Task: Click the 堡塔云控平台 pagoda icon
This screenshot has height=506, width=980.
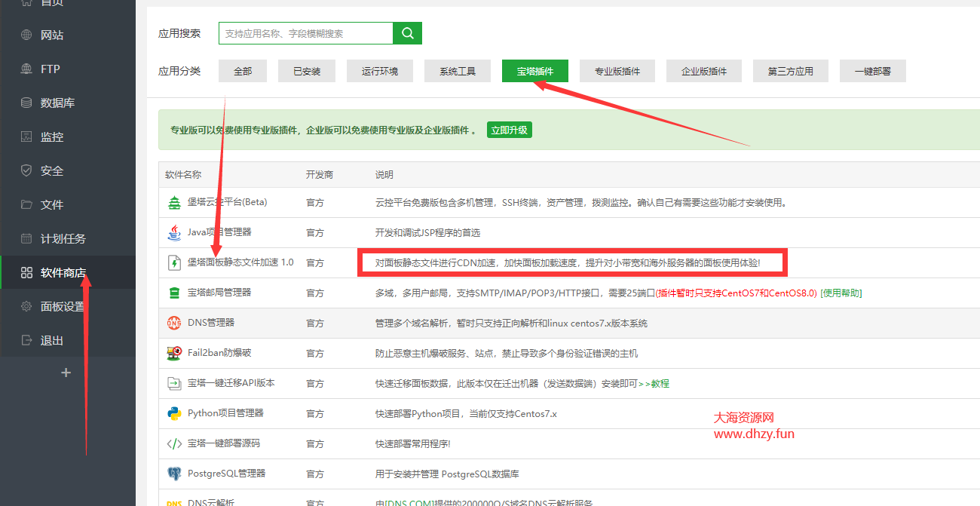Action: (x=174, y=202)
